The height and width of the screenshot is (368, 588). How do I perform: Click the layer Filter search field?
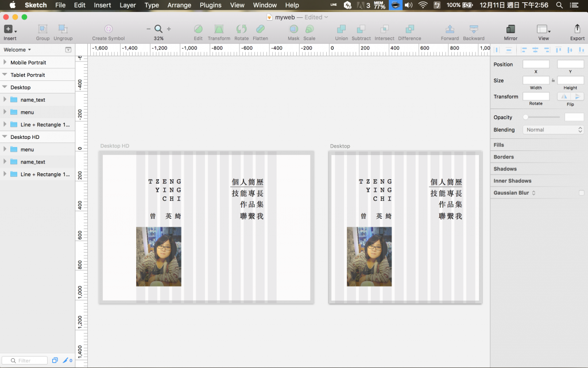click(x=24, y=361)
